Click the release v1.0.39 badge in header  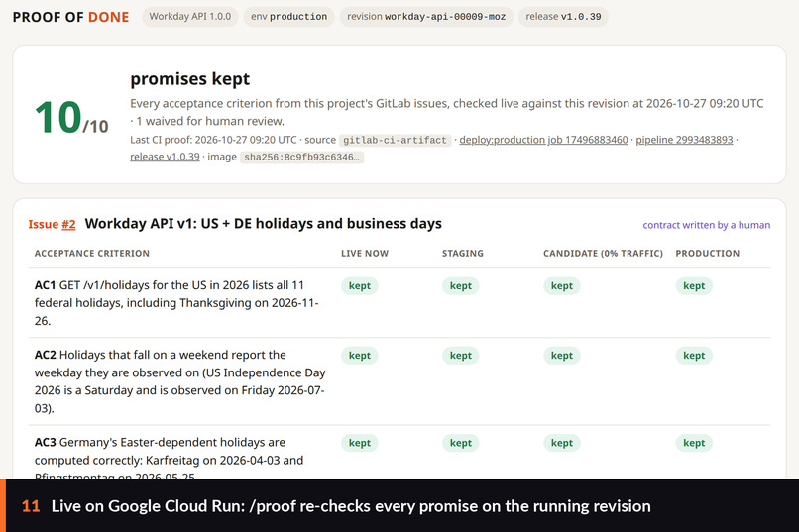(x=563, y=16)
